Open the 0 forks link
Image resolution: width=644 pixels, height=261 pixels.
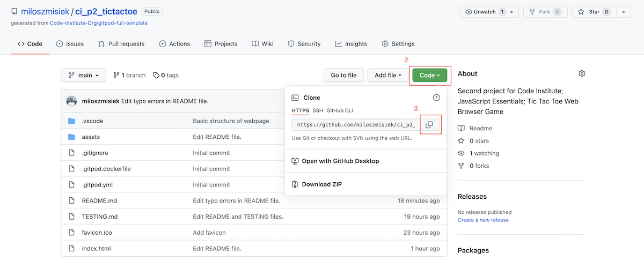[x=473, y=166]
